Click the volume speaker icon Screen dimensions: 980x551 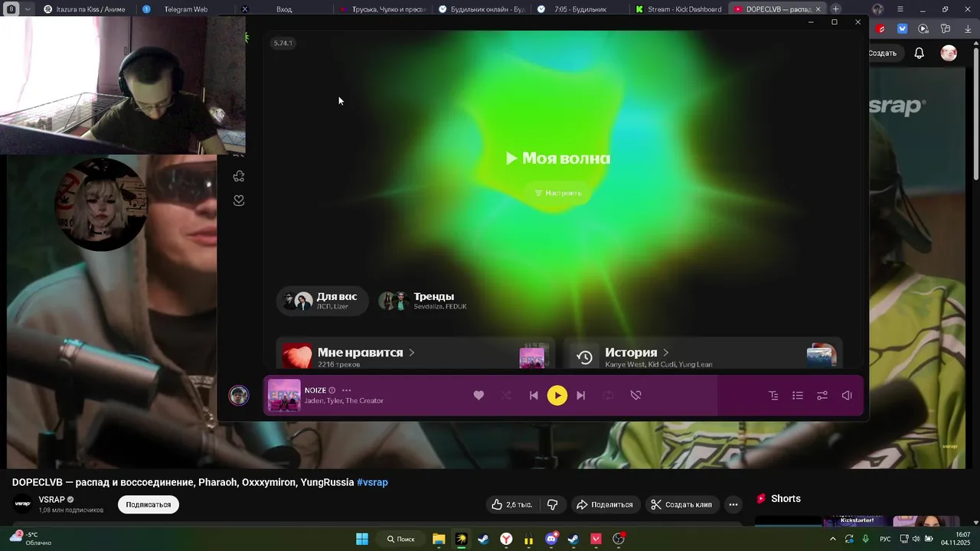coord(847,396)
